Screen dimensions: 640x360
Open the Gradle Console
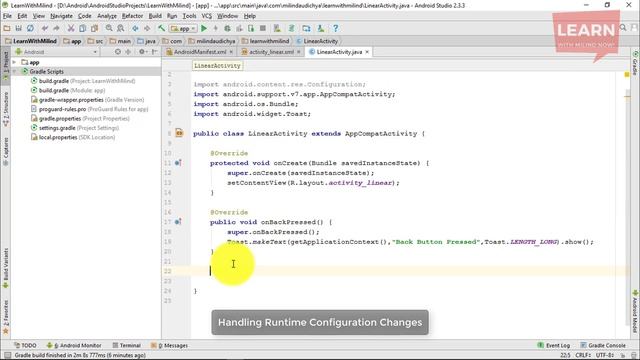pyautogui.click(x=603, y=345)
